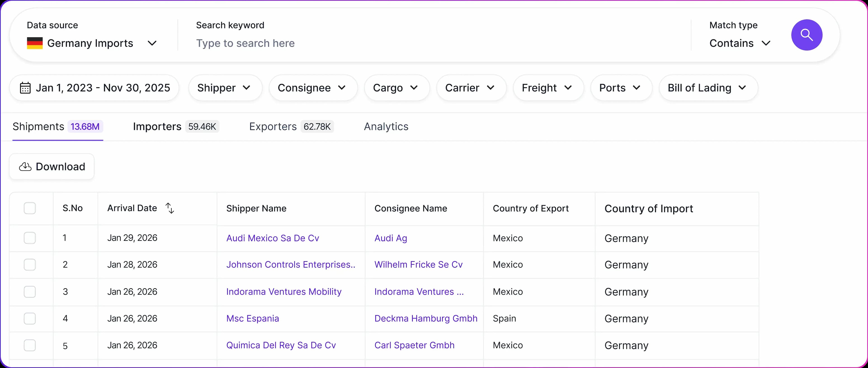Expand the Bill of Lading filter
868x368 pixels.
tap(708, 88)
